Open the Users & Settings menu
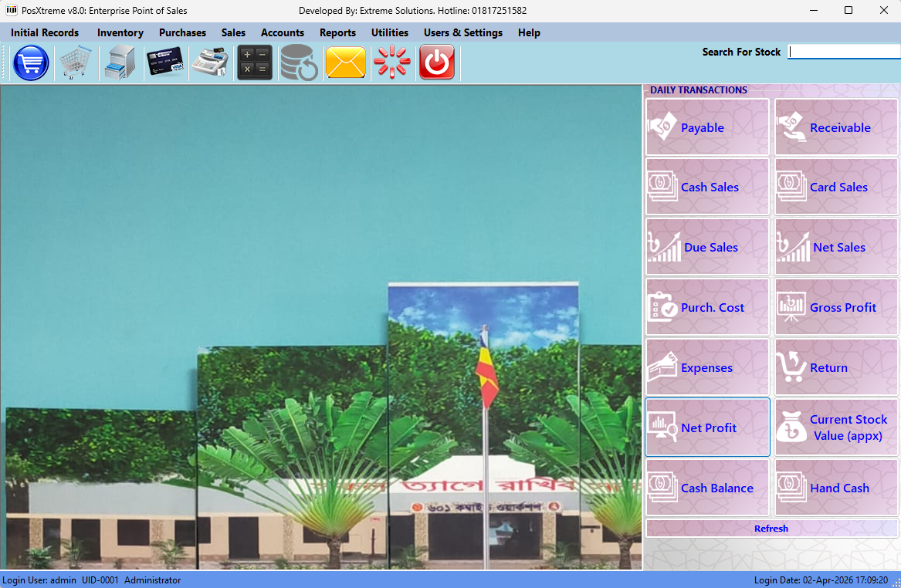Screen dimensions: 901x588 (462, 32)
